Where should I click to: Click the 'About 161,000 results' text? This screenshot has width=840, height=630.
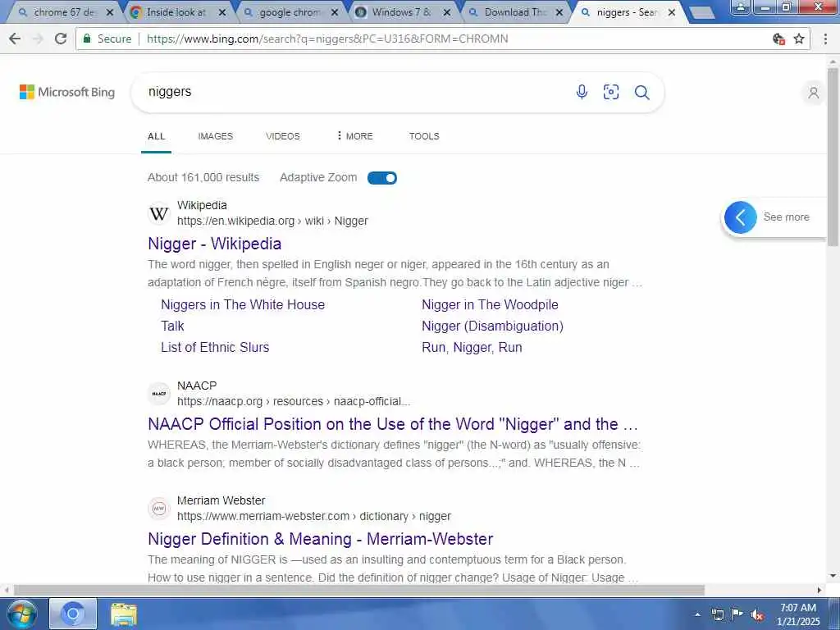click(x=203, y=177)
